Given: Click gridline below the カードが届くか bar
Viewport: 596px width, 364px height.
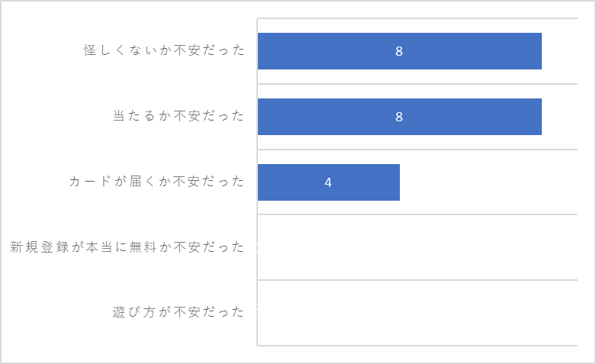Looking at the screenshot, I should click(x=417, y=214).
